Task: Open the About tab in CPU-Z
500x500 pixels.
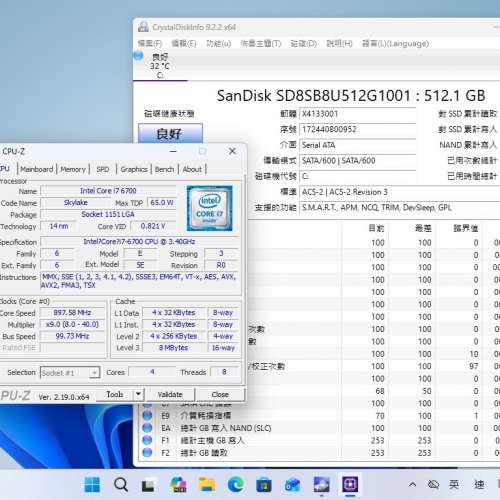Action: click(192, 169)
